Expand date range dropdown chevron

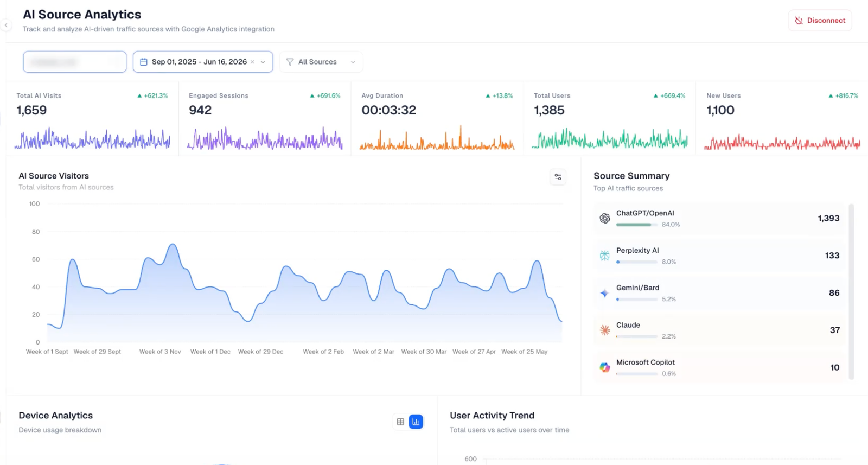[x=263, y=62]
